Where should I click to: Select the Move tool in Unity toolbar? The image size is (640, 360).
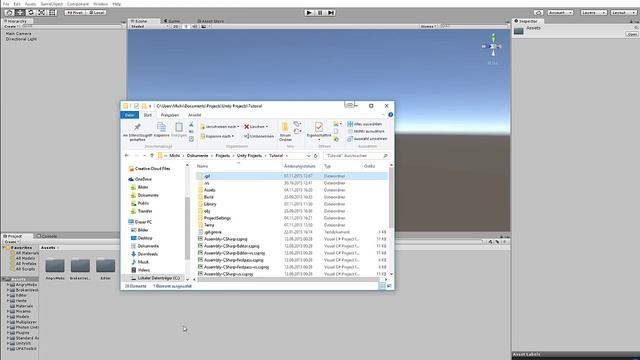20,13
